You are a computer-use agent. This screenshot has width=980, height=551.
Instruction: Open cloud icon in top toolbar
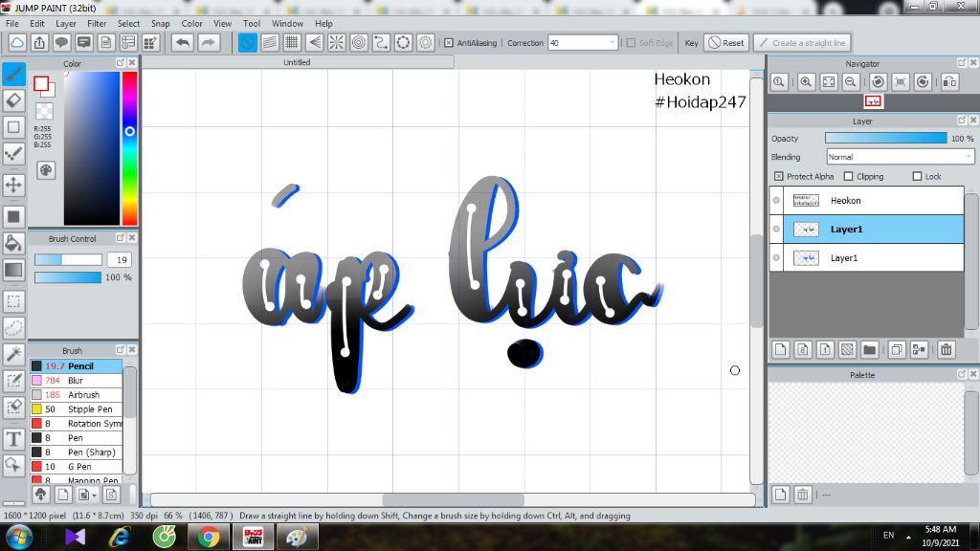point(17,42)
